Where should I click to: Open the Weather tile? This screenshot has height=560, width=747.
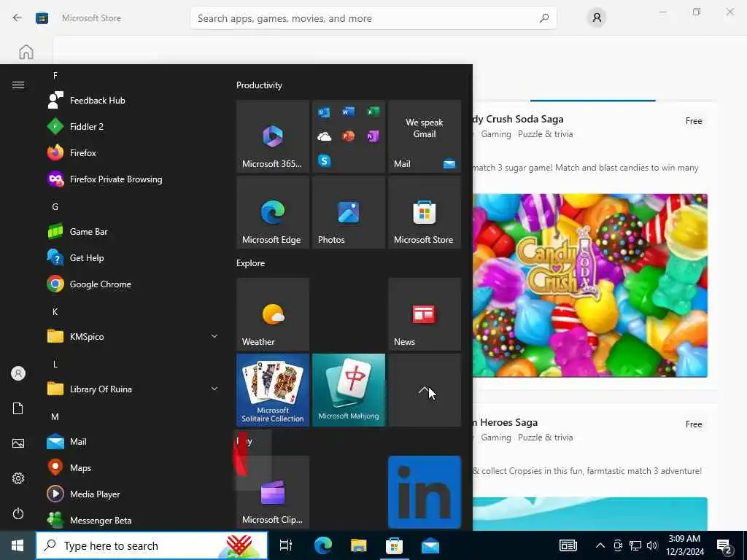coord(273,314)
